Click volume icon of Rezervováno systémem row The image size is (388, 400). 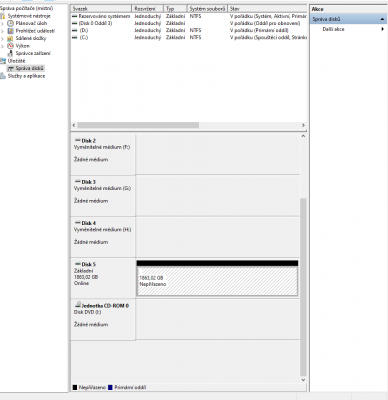tap(75, 16)
